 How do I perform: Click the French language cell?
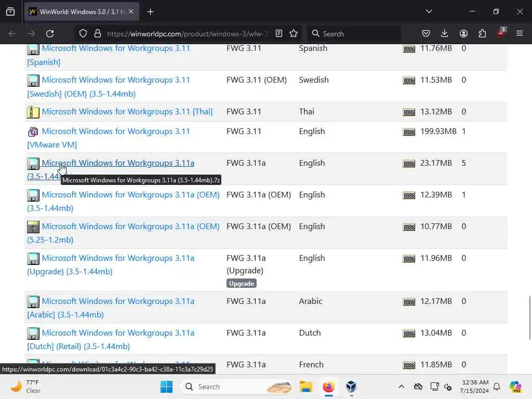coord(311,364)
